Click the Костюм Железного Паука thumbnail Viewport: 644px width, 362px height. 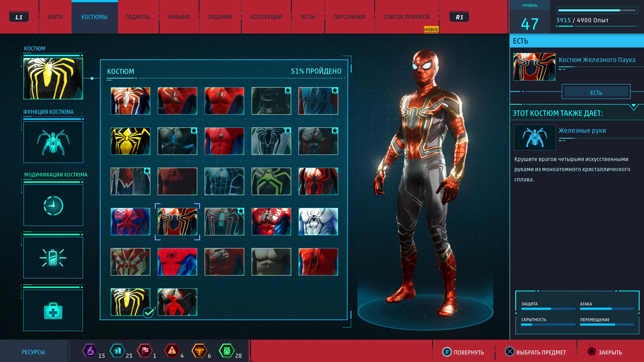(534, 67)
